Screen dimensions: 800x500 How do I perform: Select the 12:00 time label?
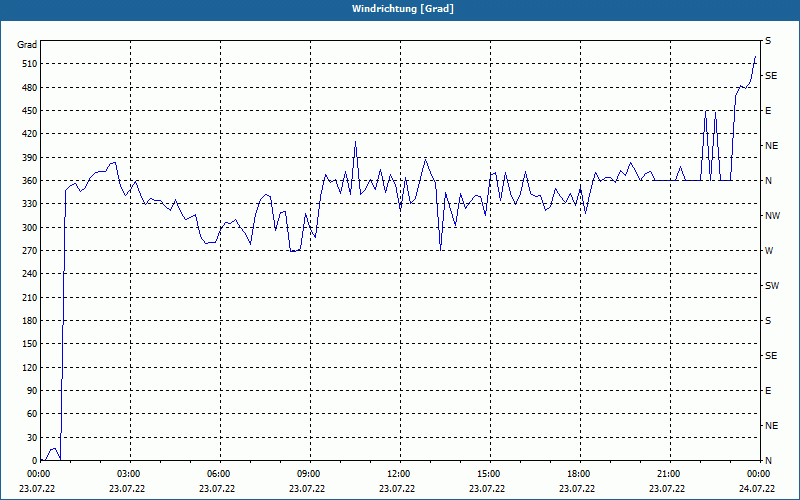coord(397,474)
